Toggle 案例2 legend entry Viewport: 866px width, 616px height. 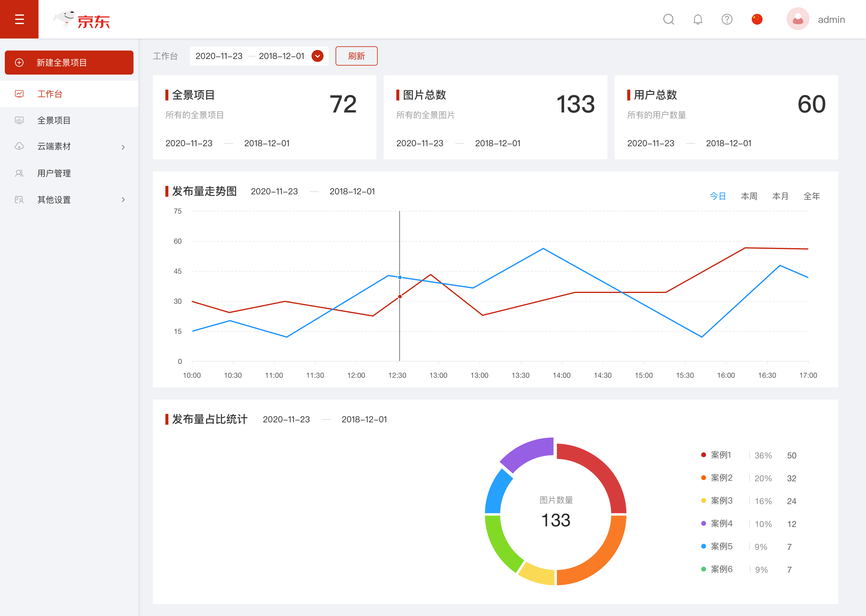click(x=717, y=478)
